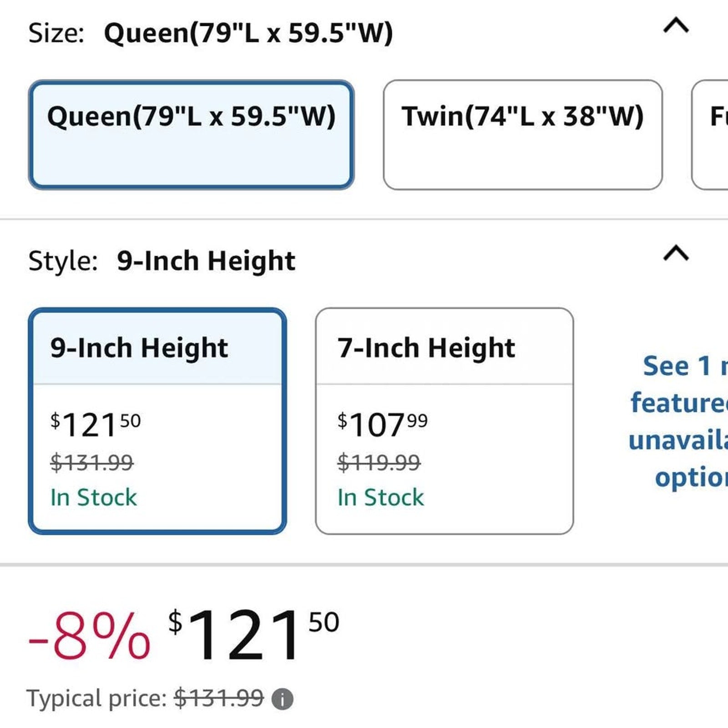Select Twin(74"L x 38"W) size option
Viewport: 728px width, 728px height.
(x=523, y=135)
